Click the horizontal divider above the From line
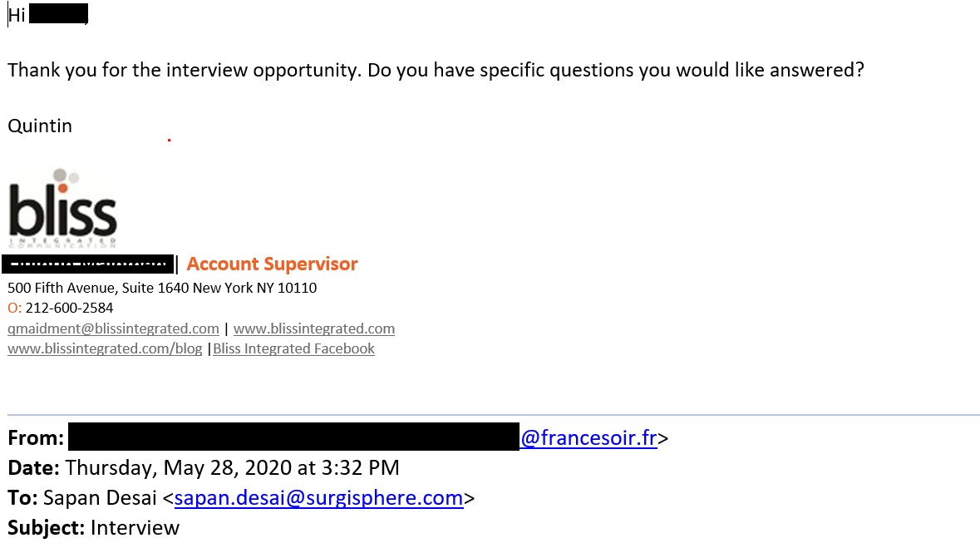The height and width of the screenshot is (553, 980). (494, 414)
